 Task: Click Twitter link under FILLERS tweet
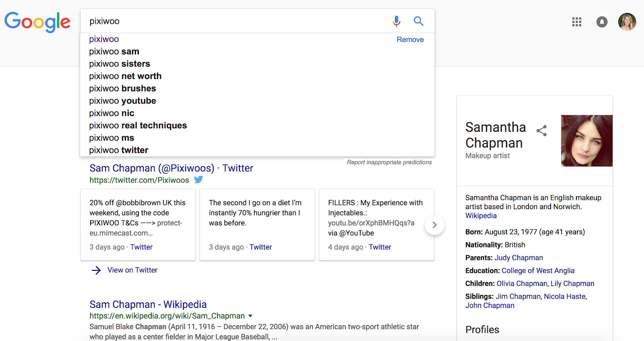tap(380, 247)
